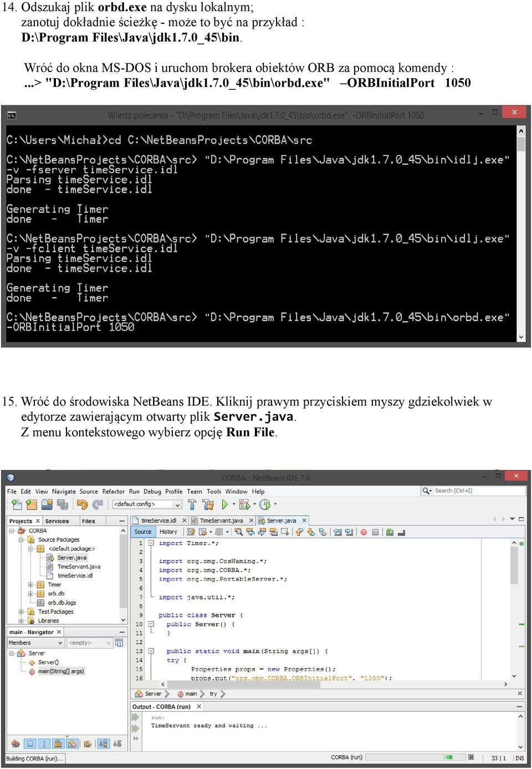Click the red Start Macro Recording icon
Screen dimensions: 532x769
[x=364, y=532]
